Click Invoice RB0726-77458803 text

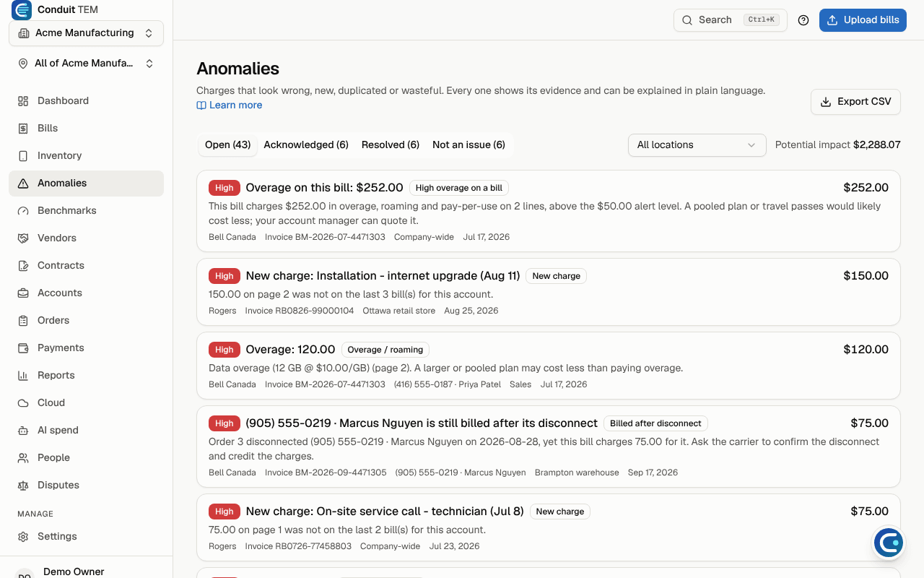pos(298,546)
